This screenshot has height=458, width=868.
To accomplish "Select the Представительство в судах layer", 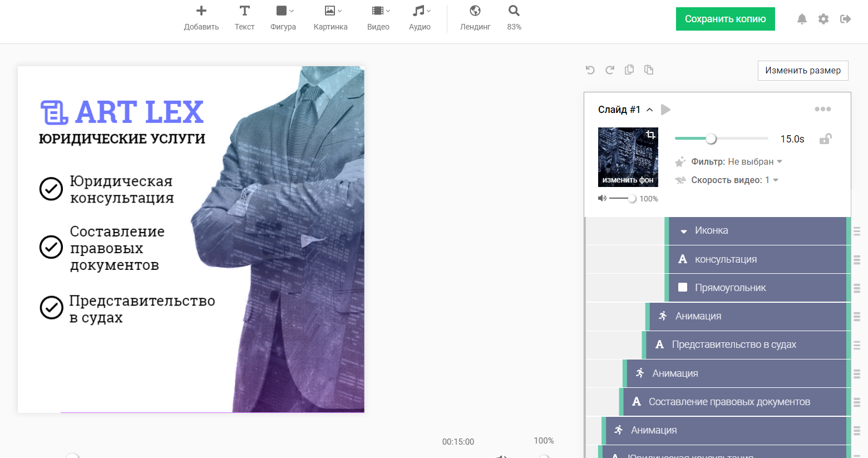I will click(746, 344).
